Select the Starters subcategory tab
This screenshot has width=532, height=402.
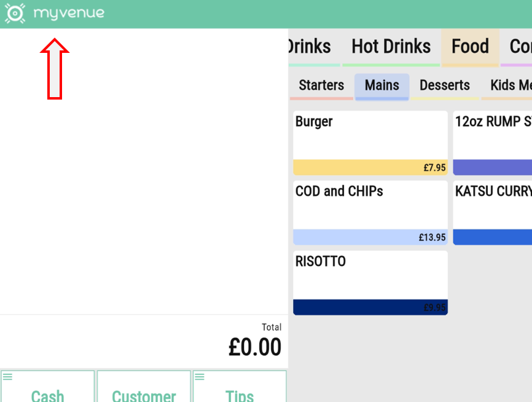(321, 85)
